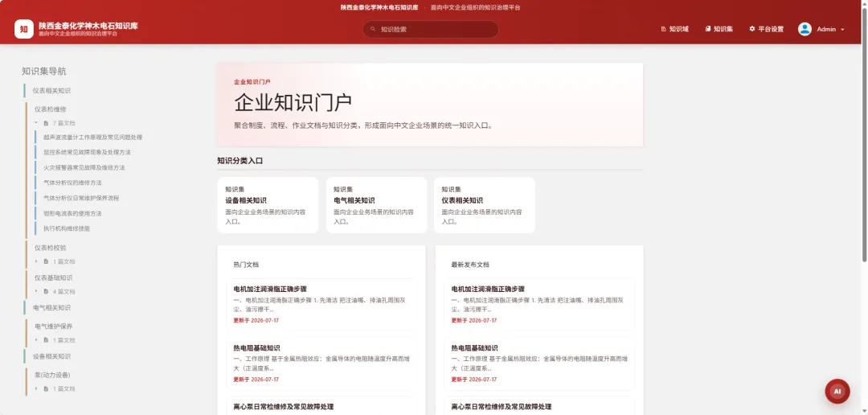The width and height of the screenshot is (868, 415).
Task: Click the page vertical scrollbar
Action: (x=864, y=131)
